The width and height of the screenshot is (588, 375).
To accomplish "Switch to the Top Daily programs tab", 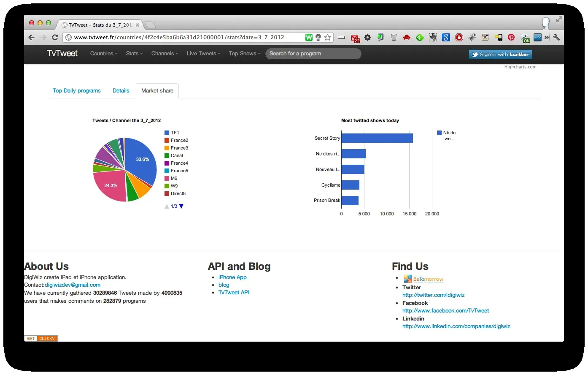I will (77, 91).
